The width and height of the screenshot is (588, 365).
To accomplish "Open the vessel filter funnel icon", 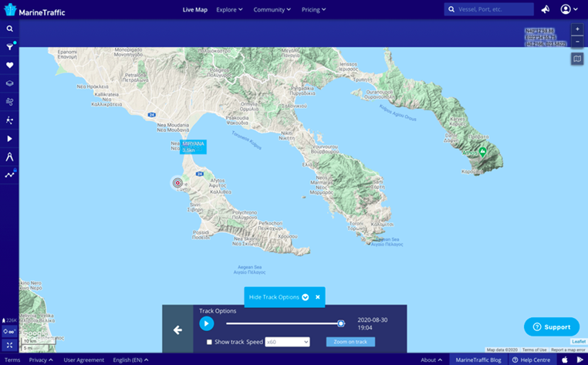I will (x=9, y=47).
